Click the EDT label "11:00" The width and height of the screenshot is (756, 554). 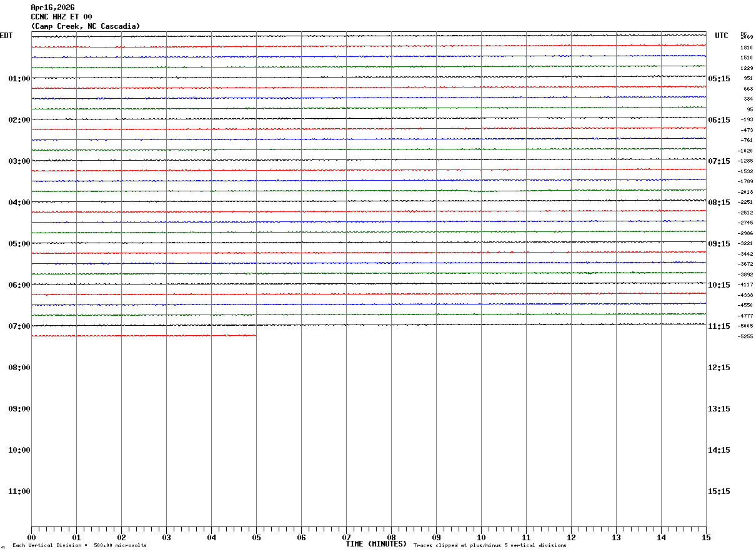19,491
